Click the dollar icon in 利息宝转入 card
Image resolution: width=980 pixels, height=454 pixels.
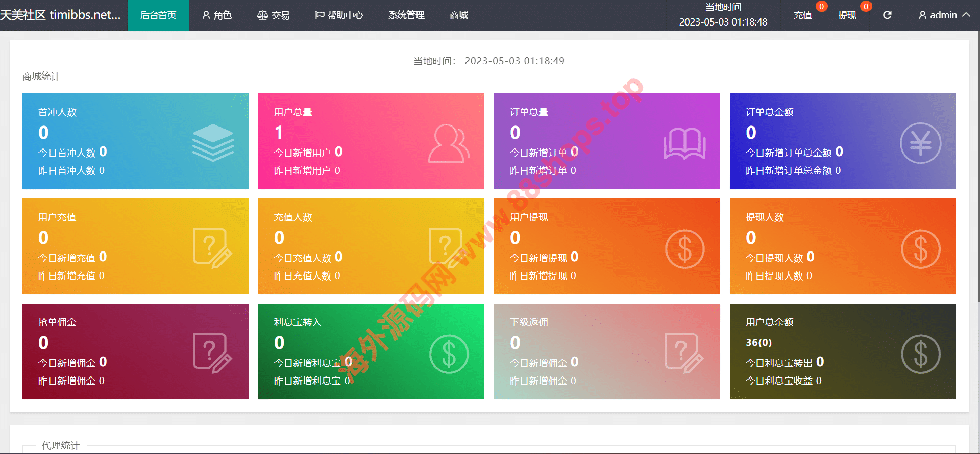click(x=449, y=354)
